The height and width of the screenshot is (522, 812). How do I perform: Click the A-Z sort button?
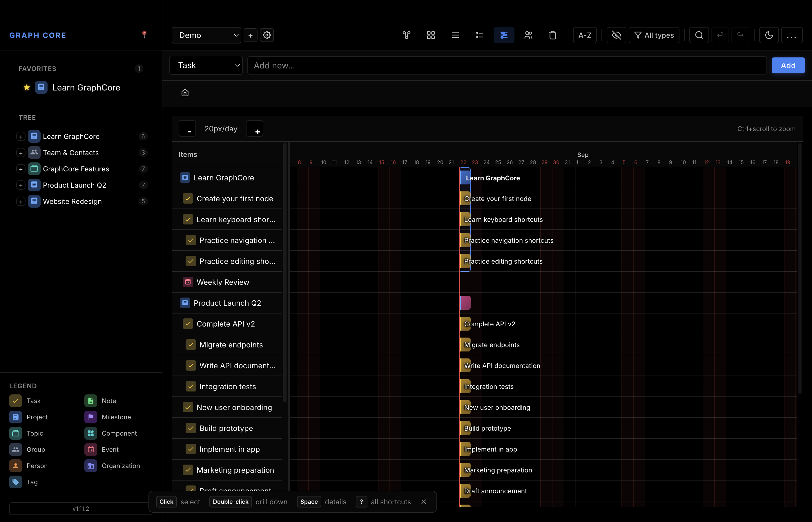click(x=585, y=35)
